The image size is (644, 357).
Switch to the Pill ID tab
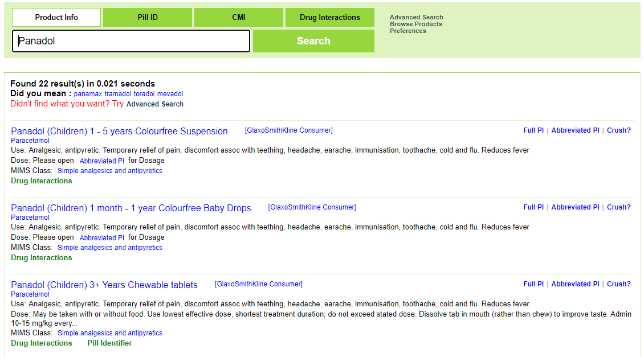147,17
